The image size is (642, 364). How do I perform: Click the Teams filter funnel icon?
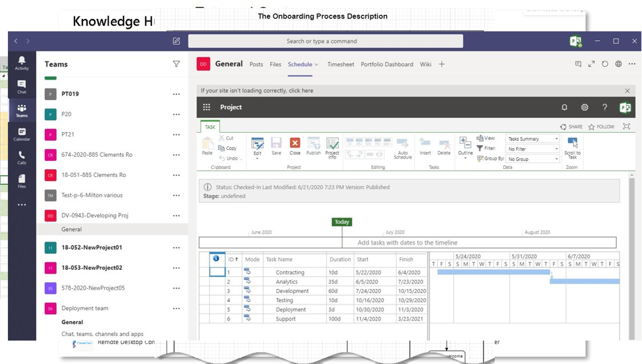(x=176, y=64)
